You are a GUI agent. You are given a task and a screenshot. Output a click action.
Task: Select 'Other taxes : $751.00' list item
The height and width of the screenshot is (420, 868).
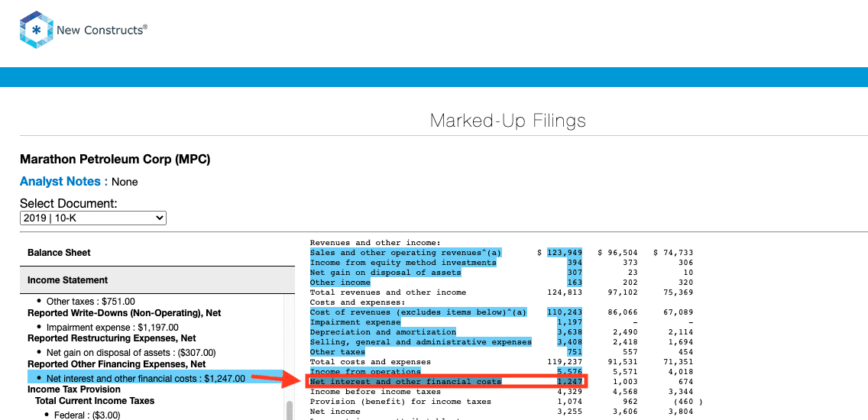(x=90, y=302)
